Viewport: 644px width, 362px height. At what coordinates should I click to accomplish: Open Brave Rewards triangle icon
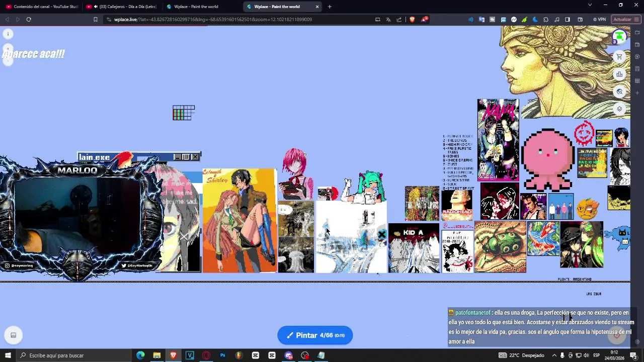[x=425, y=20]
